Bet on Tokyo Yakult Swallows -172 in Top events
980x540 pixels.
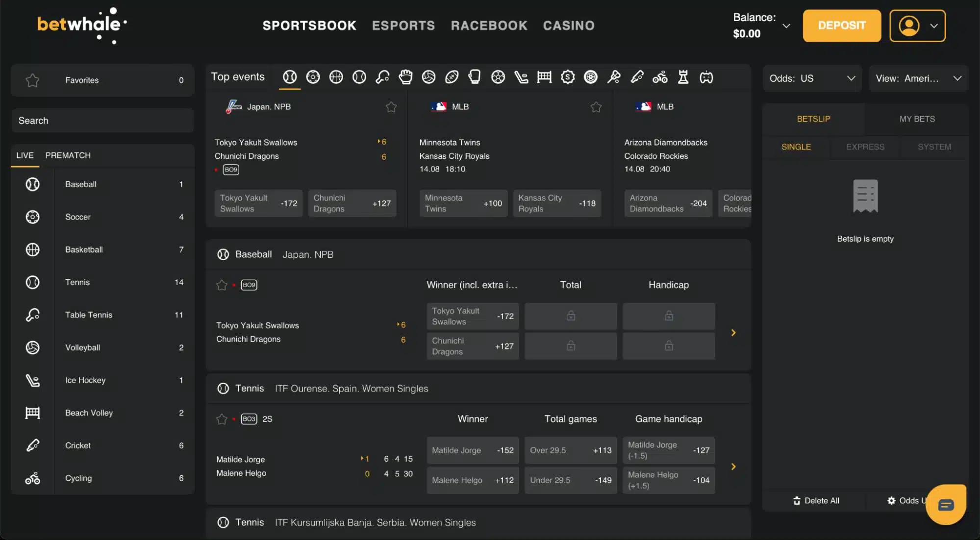pyautogui.click(x=258, y=203)
